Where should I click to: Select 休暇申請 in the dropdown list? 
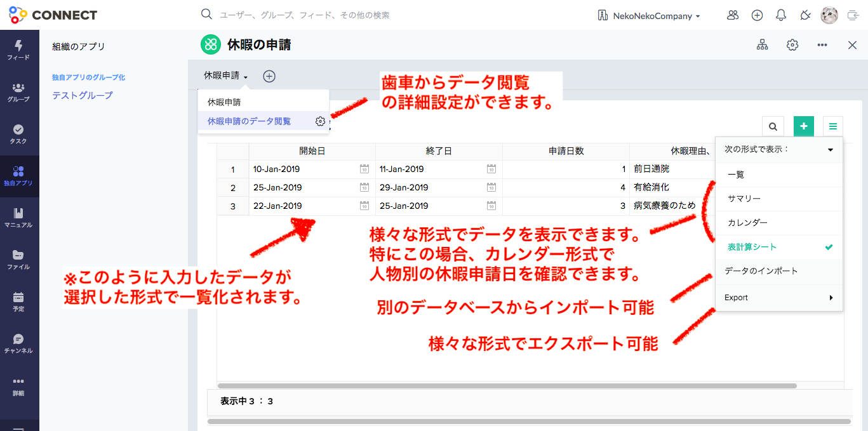click(x=264, y=102)
